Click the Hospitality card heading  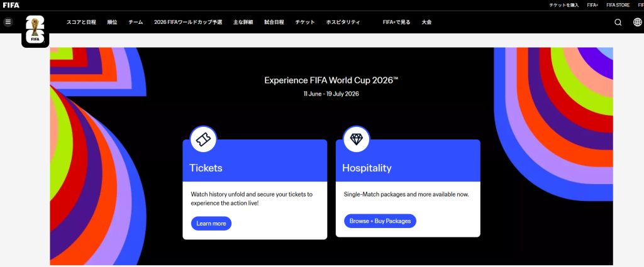367,168
